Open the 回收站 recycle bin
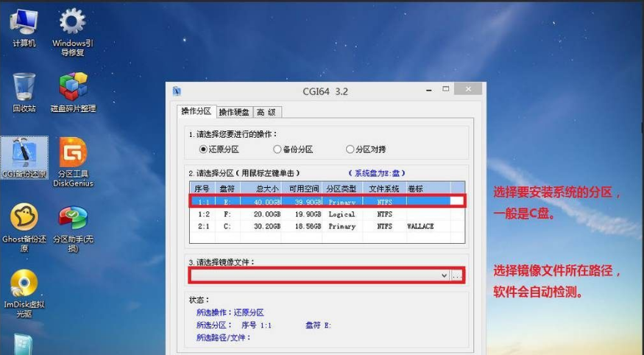The image size is (644, 355). pyautogui.click(x=24, y=90)
